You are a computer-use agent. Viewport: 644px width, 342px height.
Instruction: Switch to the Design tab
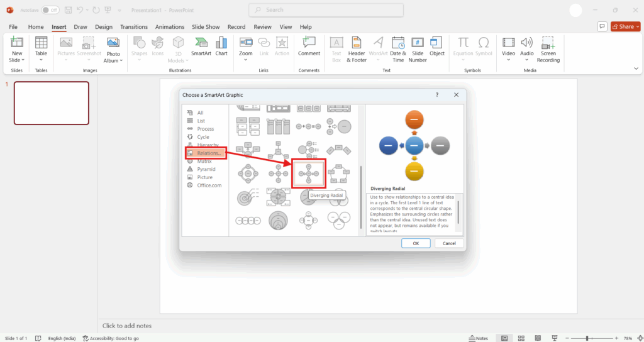[104, 27]
